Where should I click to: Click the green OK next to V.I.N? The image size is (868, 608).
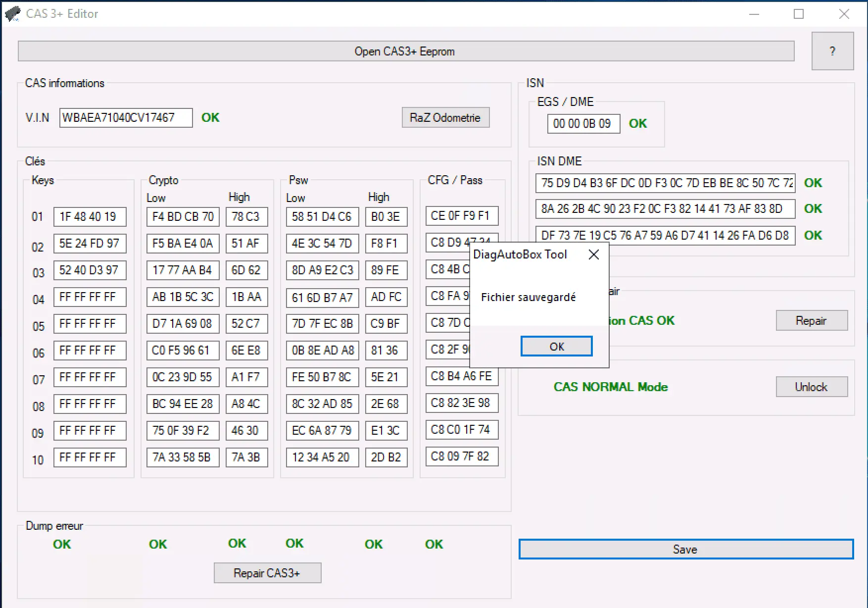coord(210,117)
